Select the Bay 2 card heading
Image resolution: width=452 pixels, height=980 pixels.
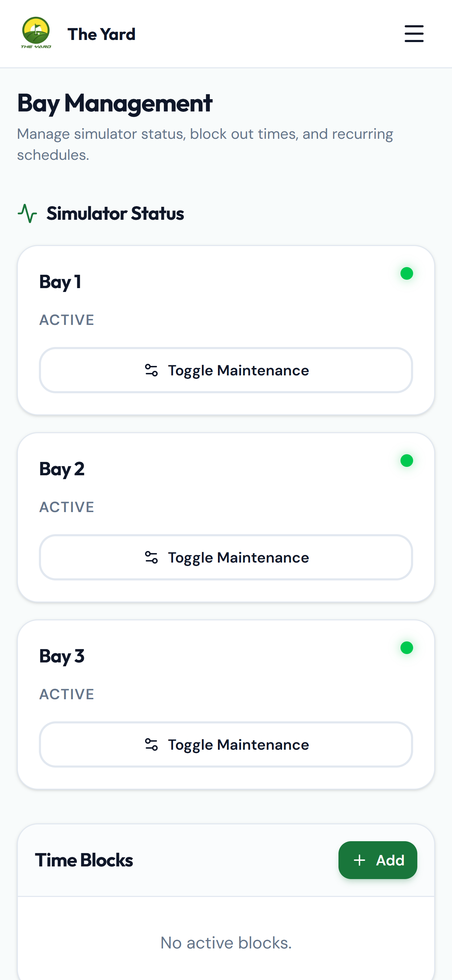point(62,469)
